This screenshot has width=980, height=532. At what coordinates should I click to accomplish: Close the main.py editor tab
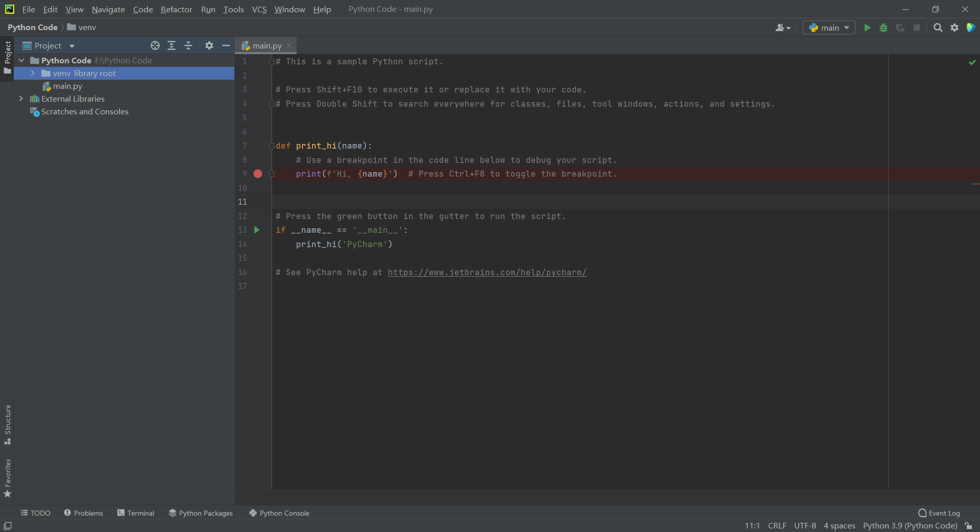289,45
